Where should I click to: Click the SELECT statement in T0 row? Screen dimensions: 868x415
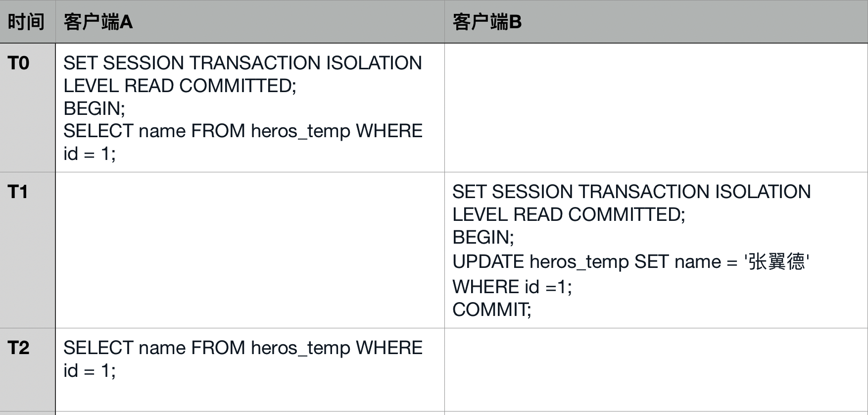242,131
